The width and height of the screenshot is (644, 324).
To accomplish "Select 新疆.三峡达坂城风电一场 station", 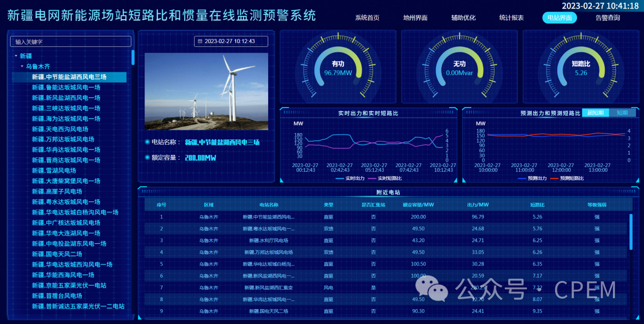I will coord(66,108).
